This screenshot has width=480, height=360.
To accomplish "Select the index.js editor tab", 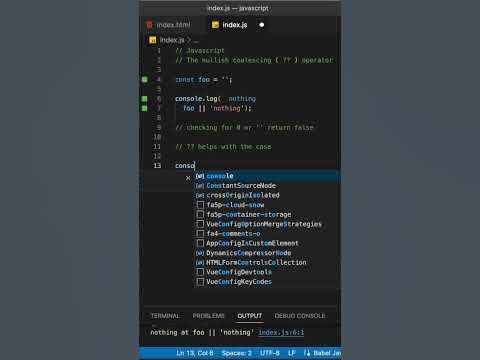I will (235, 25).
